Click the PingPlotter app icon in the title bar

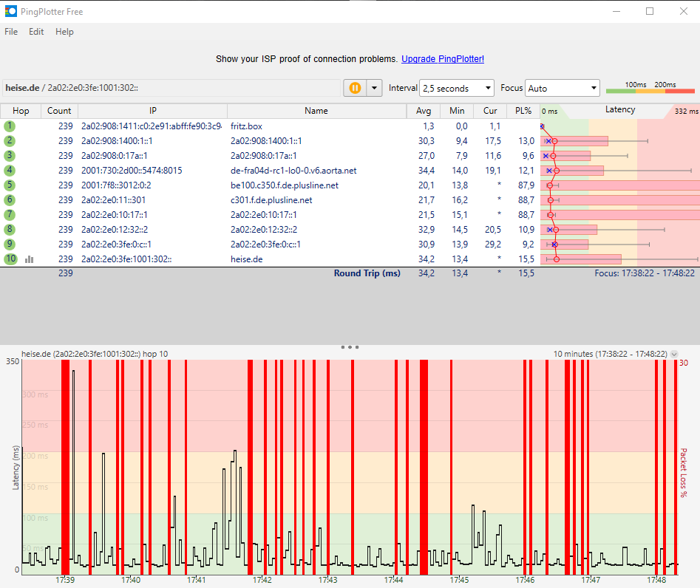[x=10, y=12]
